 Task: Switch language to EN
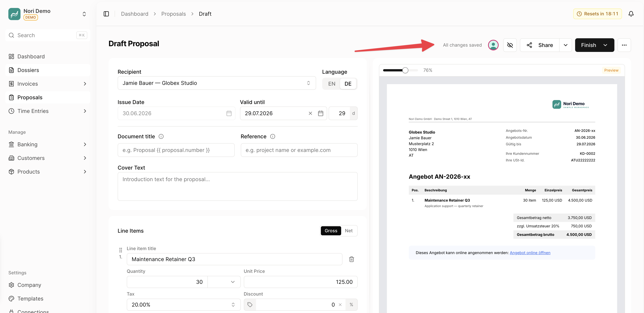pyautogui.click(x=332, y=84)
